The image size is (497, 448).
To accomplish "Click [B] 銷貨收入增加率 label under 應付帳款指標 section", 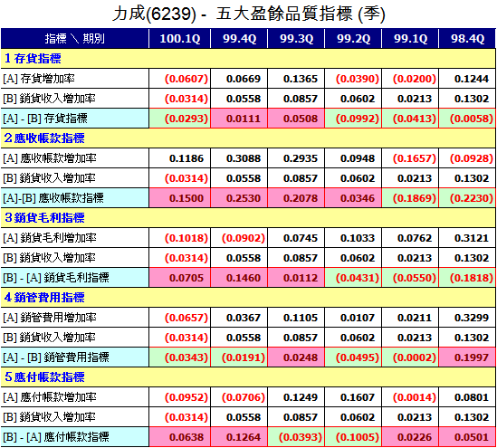I will coord(49,417).
